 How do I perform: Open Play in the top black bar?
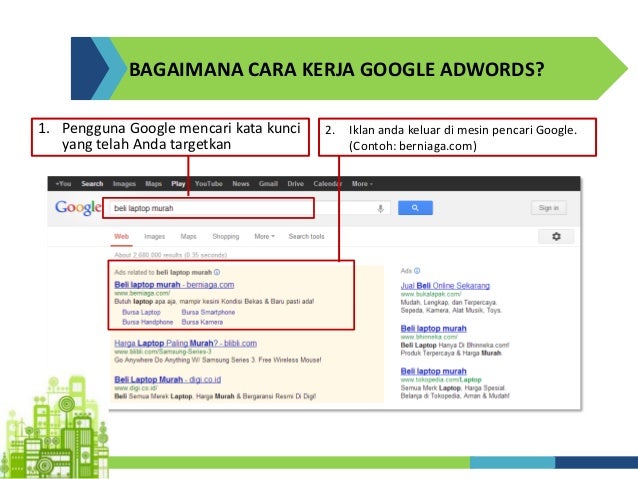[178, 184]
